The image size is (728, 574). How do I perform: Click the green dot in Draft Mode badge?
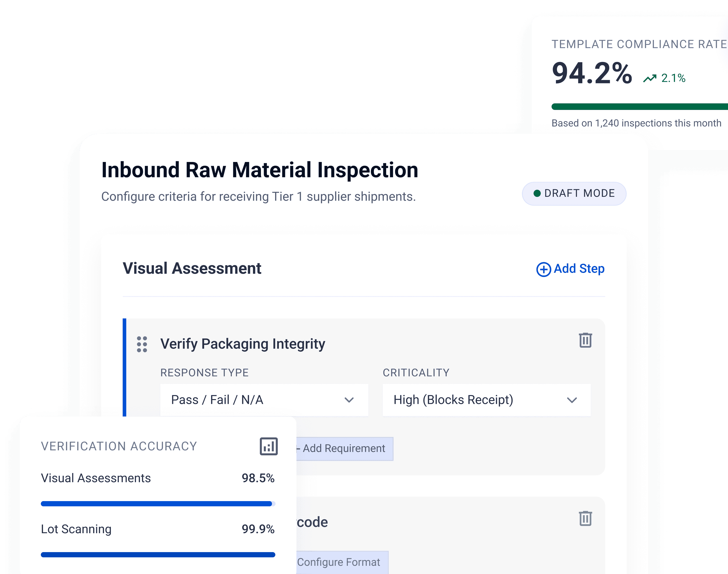[x=537, y=193]
